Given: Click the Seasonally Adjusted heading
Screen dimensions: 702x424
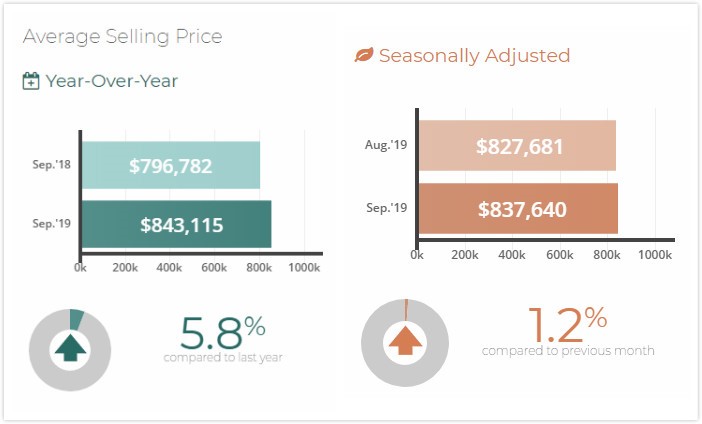Looking at the screenshot, I should click(x=474, y=56).
